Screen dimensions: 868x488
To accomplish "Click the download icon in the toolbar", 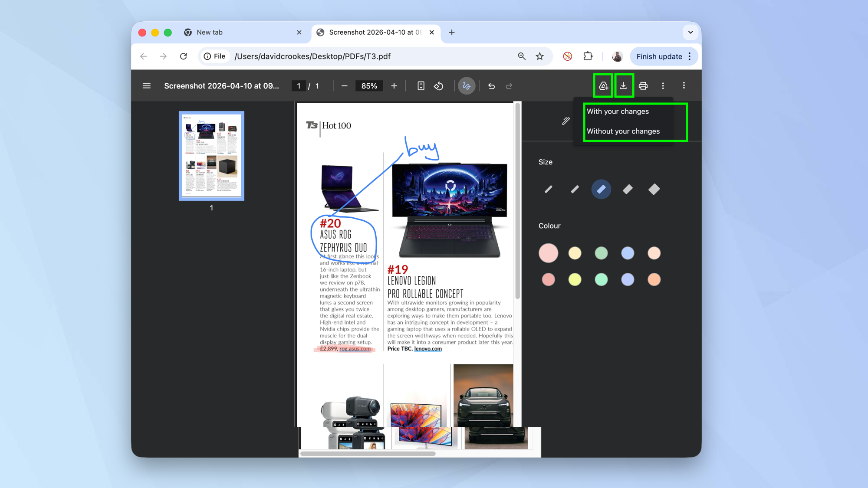I will [x=624, y=85].
